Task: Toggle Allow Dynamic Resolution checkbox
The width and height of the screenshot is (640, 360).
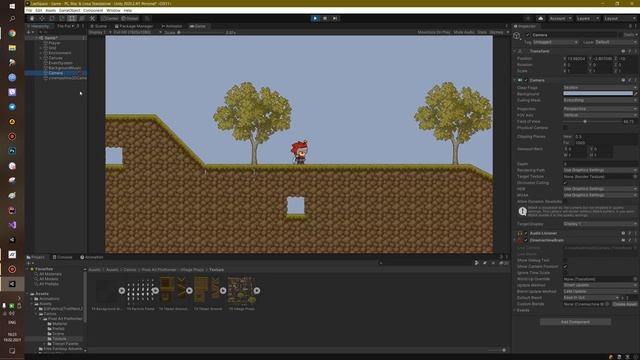Action: click(x=565, y=202)
